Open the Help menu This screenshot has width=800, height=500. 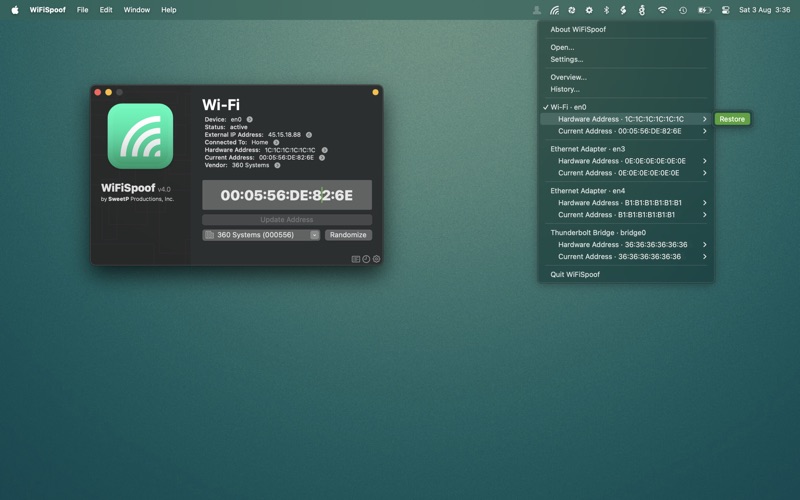coord(169,10)
